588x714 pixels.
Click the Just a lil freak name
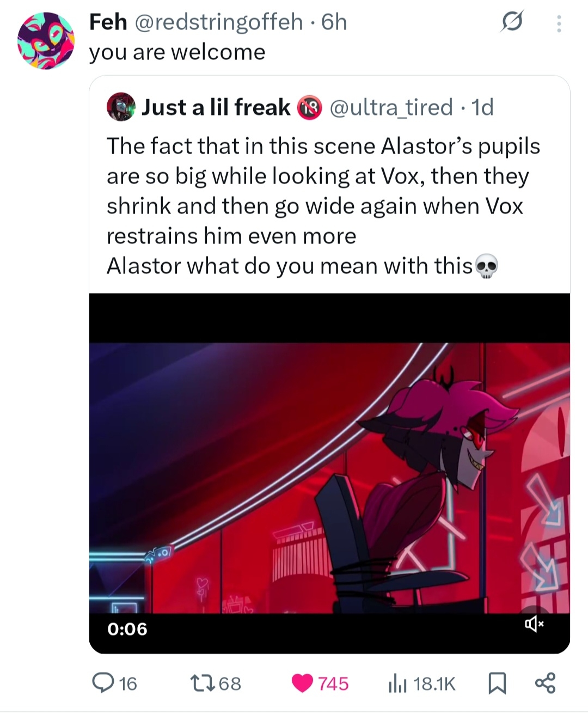(x=216, y=107)
